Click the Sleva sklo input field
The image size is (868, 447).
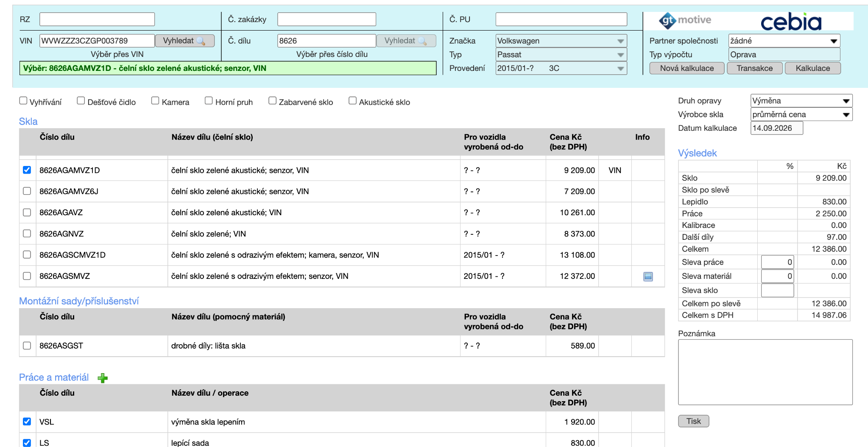777,290
